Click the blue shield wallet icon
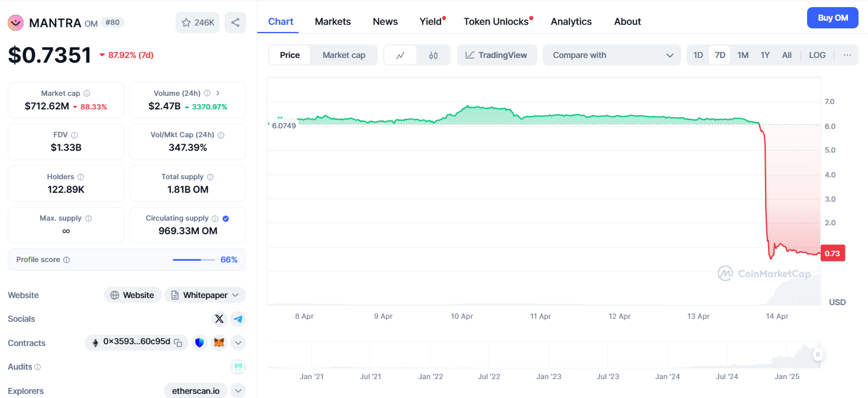Image resolution: width=868 pixels, height=398 pixels. tap(200, 342)
